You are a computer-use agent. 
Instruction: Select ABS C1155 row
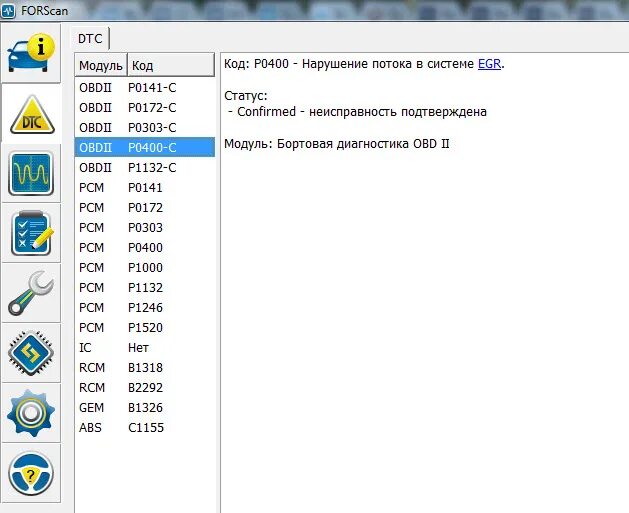(145, 428)
